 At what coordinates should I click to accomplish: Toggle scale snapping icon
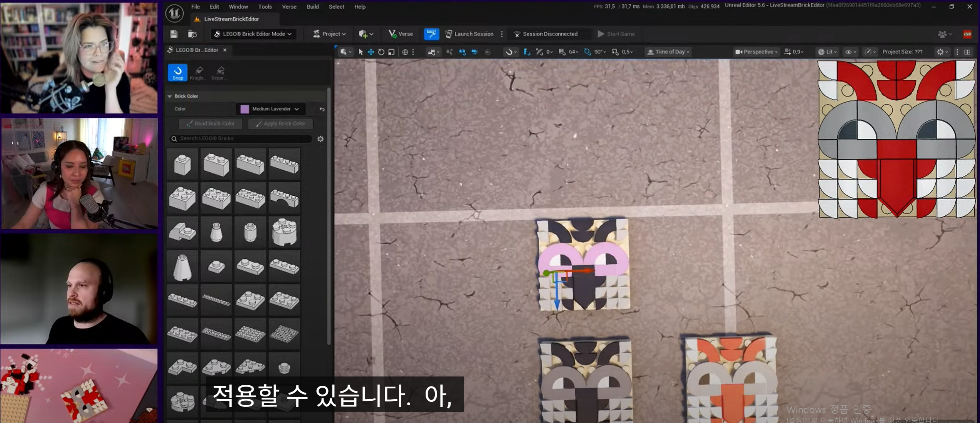615,52
